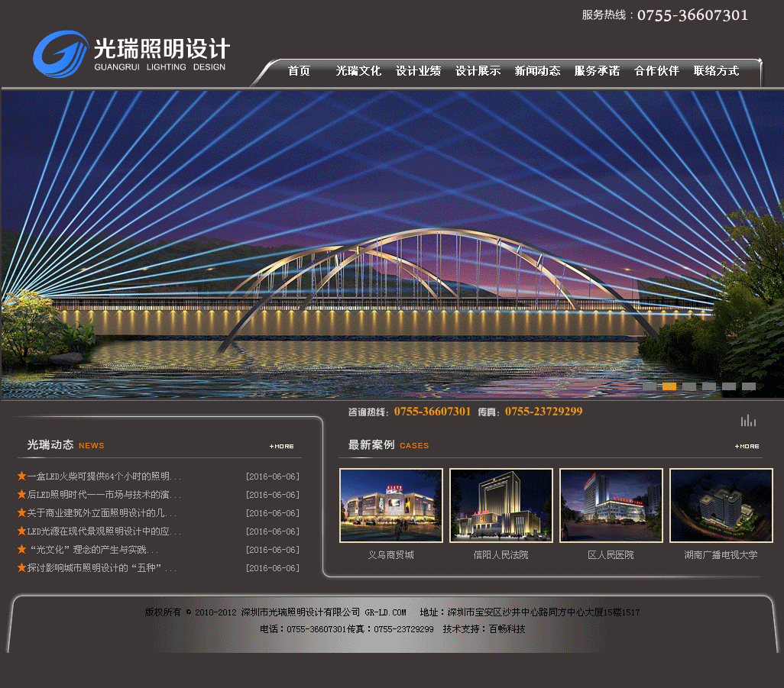Go to the 设计展示 menu item
The width and height of the screenshot is (784, 688).
478,71
